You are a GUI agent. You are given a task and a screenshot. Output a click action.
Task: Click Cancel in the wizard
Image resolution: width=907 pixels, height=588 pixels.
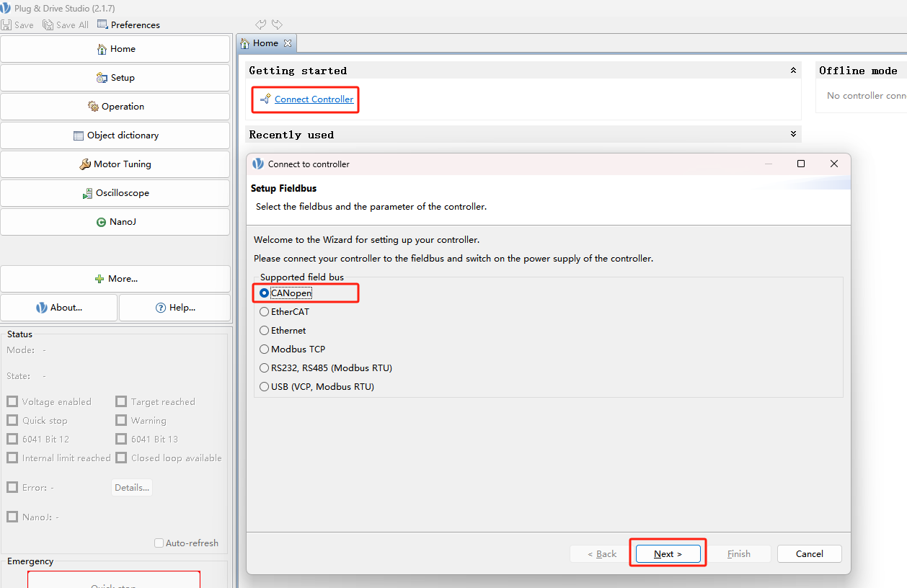(x=810, y=553)
